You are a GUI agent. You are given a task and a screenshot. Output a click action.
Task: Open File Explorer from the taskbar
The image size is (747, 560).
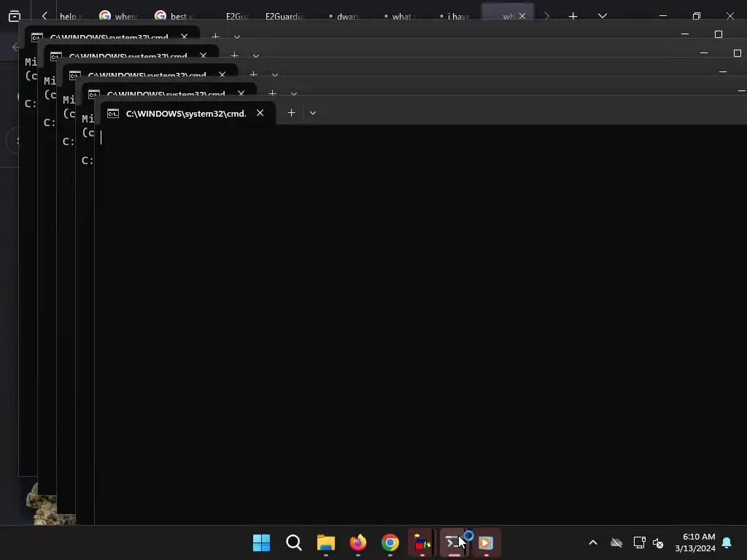click(x=326, y=542)
